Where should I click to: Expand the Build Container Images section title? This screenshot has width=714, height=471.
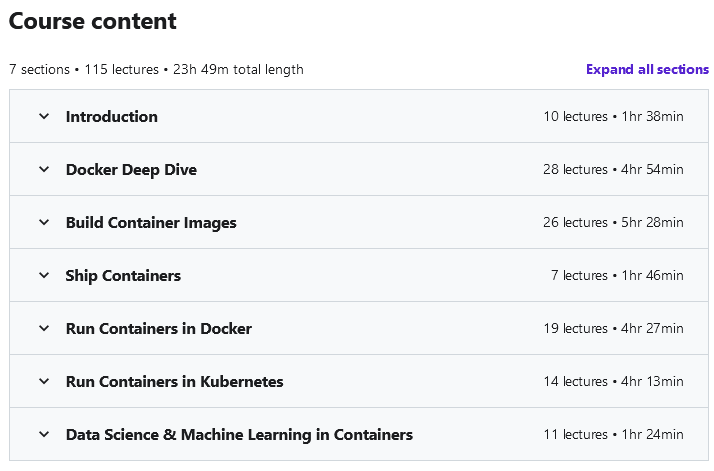(x=151, y=222)
